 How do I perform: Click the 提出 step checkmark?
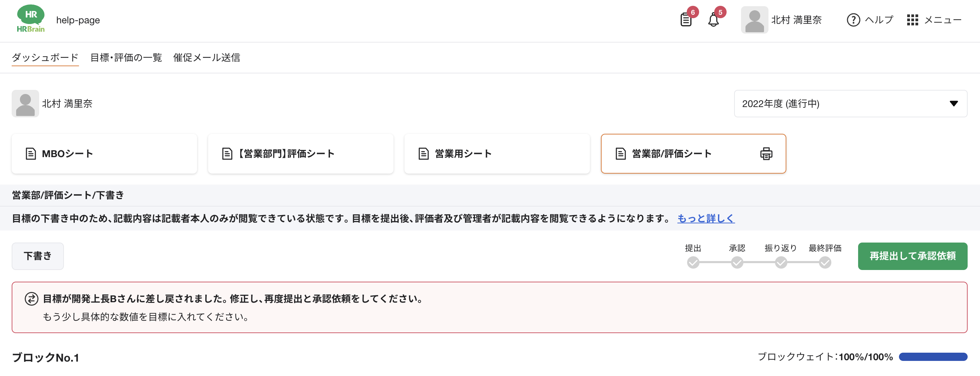(693, 262)
